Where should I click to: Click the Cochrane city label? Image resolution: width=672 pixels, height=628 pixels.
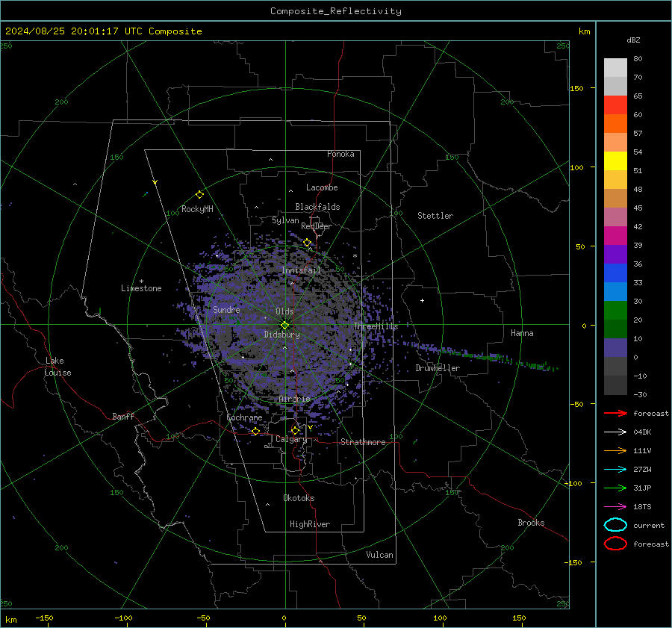pos(244,417)
